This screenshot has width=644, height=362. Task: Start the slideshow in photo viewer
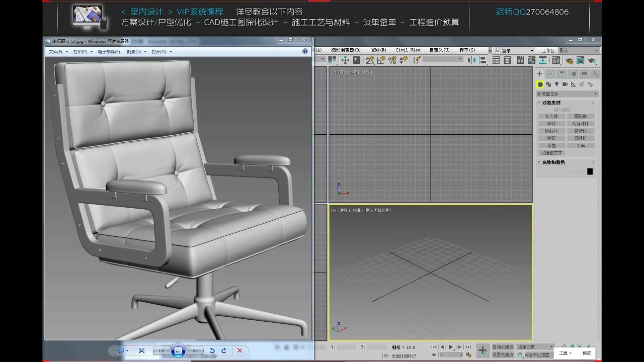178,350
